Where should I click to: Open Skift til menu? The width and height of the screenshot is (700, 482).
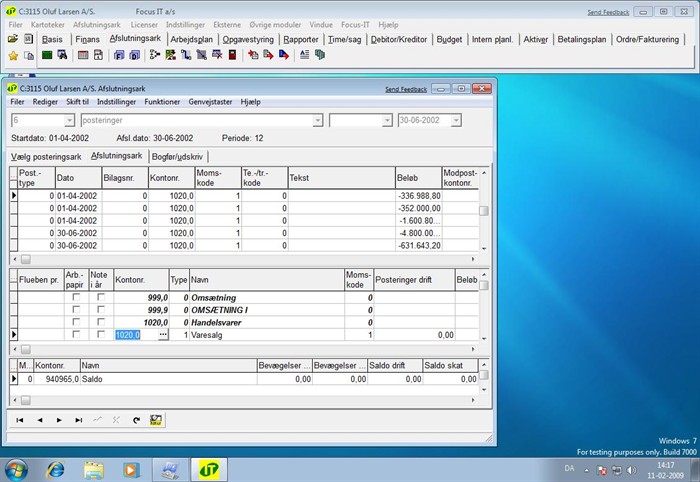coord(77,102)
